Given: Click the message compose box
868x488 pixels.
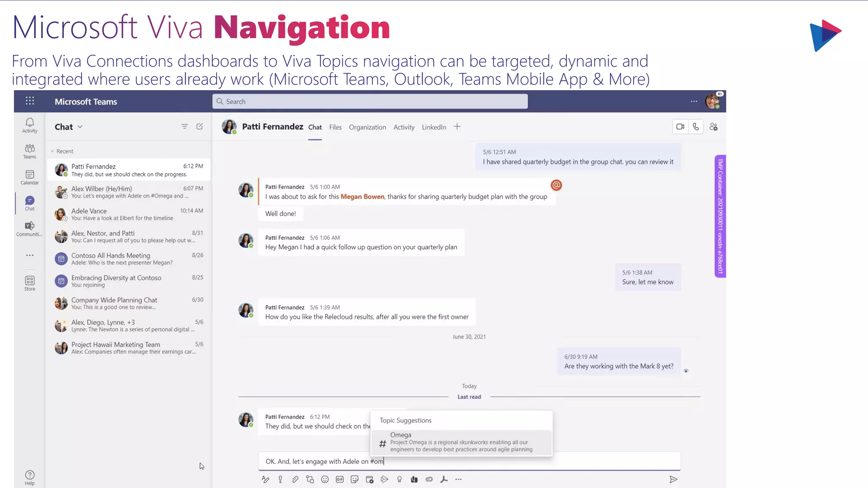Looking at the screenshot, I should pos(469,461).
